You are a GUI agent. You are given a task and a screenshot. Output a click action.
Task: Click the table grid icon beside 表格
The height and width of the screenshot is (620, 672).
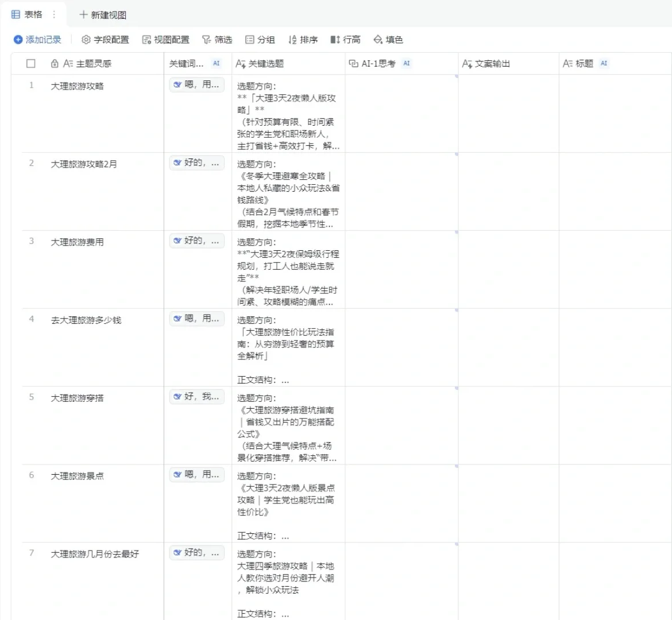14,14
